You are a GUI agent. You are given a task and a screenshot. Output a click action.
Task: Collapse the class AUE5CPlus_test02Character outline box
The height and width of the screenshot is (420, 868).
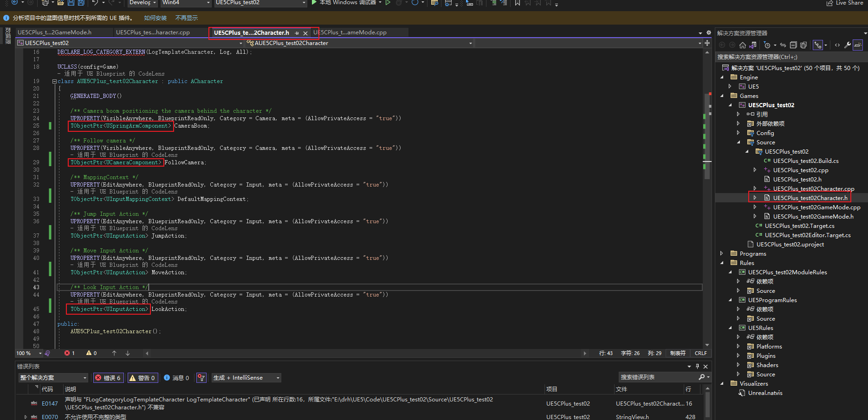(x=54, y=81)
